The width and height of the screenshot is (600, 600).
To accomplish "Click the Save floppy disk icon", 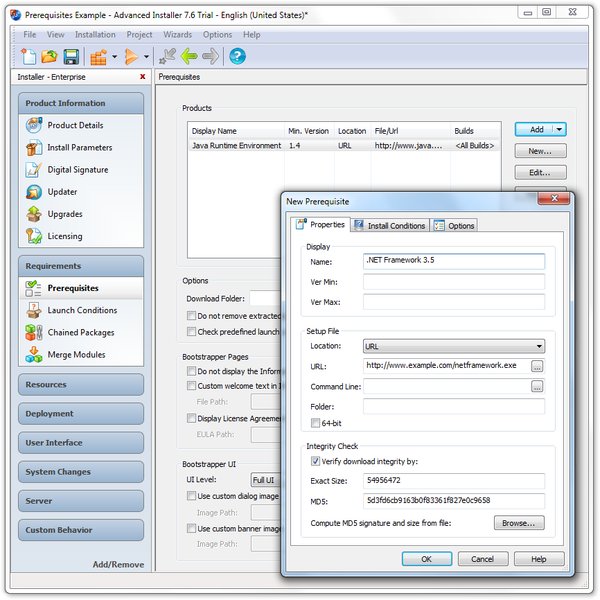I will [71, 57].
